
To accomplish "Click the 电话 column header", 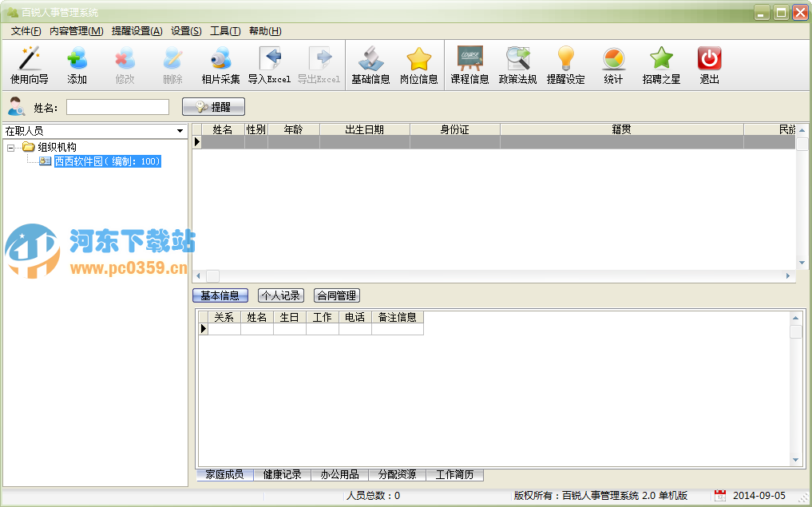I will tap(355, 317).
